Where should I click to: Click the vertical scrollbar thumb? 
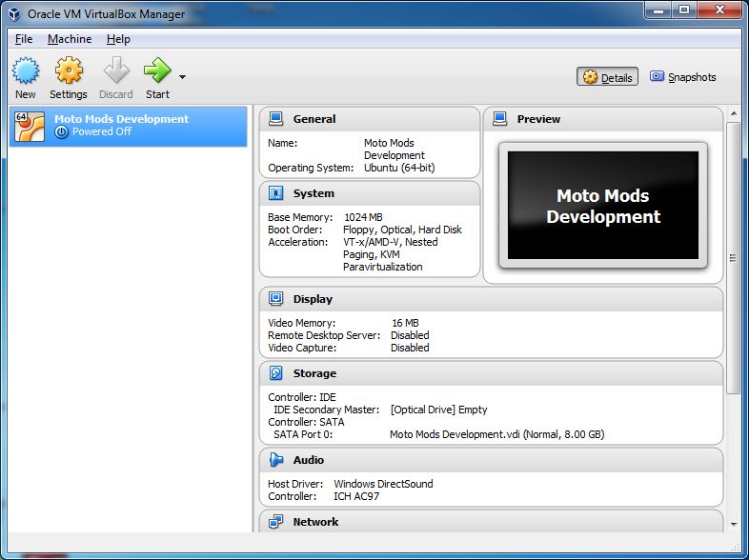[733, 258]
